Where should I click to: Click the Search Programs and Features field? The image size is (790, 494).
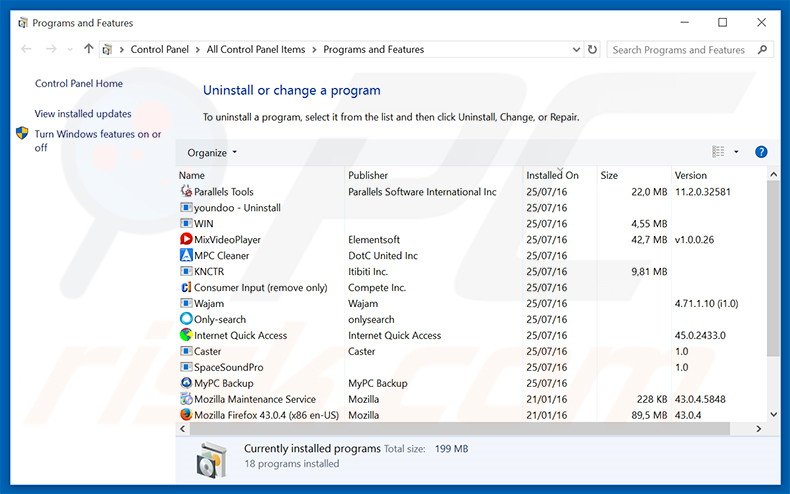(x=690, y=49)
